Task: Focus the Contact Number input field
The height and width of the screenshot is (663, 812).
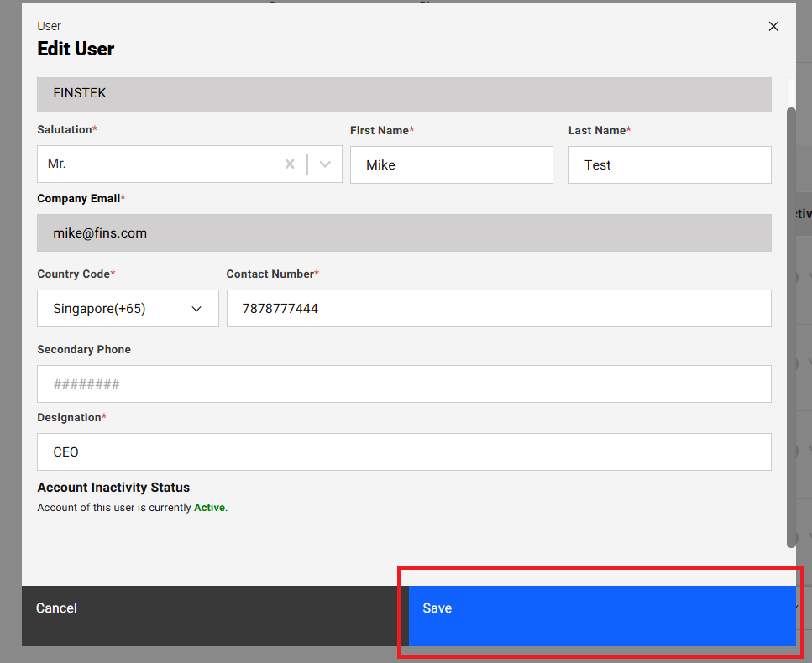Action: (x=498, y=309)
